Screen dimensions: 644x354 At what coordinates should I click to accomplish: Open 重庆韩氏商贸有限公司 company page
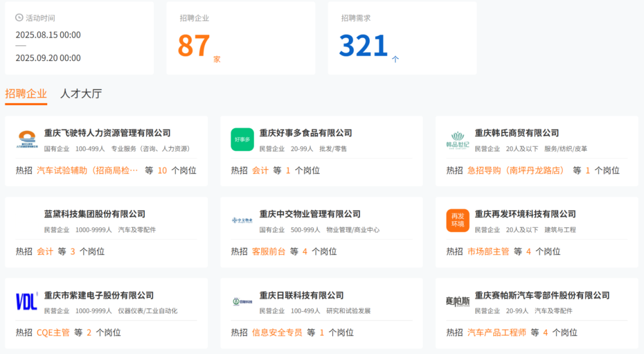[516, 133]
